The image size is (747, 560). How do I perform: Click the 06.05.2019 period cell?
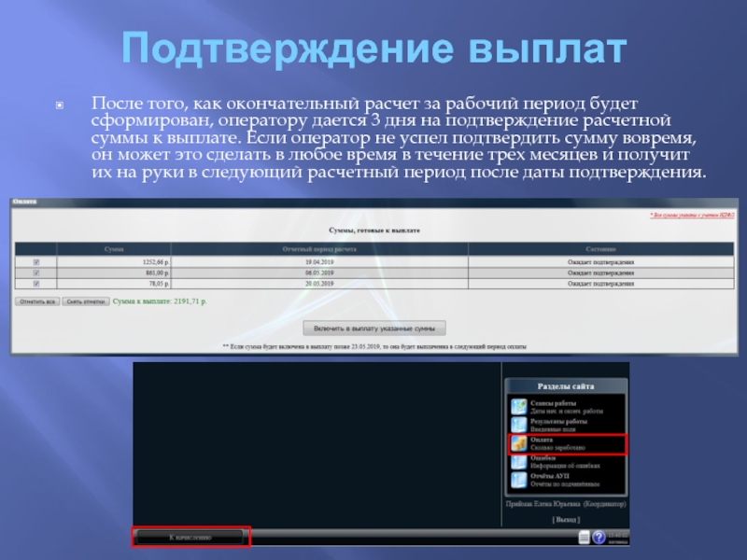pyautogui.click(x=319, y=273)
